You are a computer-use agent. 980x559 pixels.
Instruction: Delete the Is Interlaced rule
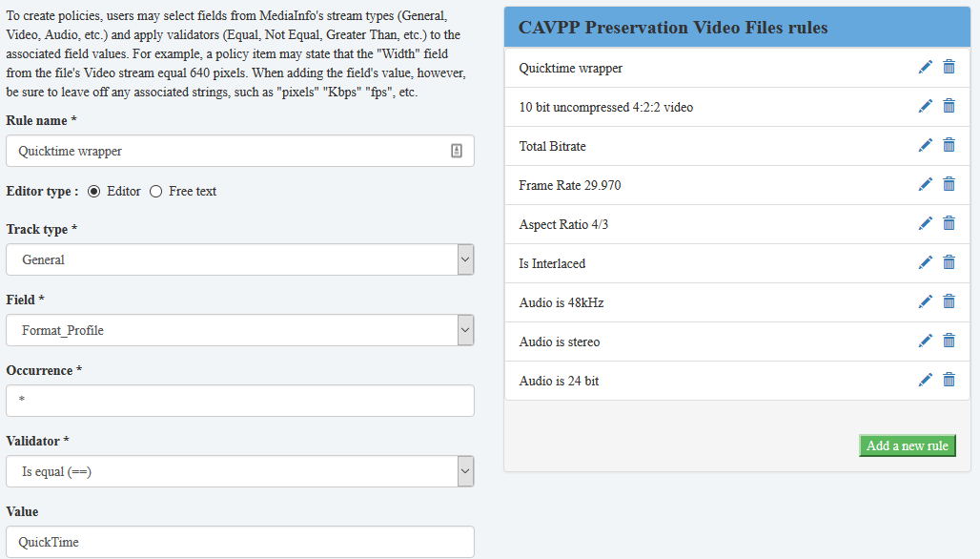(949, 262)
